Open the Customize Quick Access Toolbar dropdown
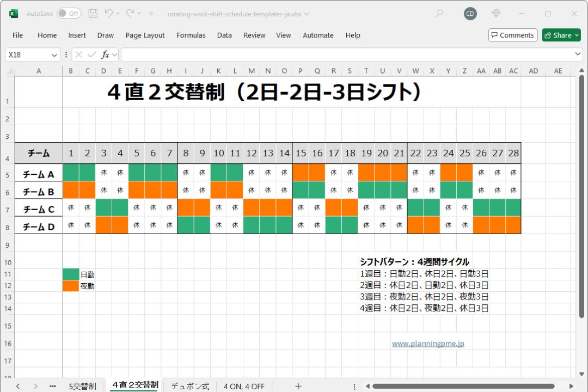 tap(151, 14)
